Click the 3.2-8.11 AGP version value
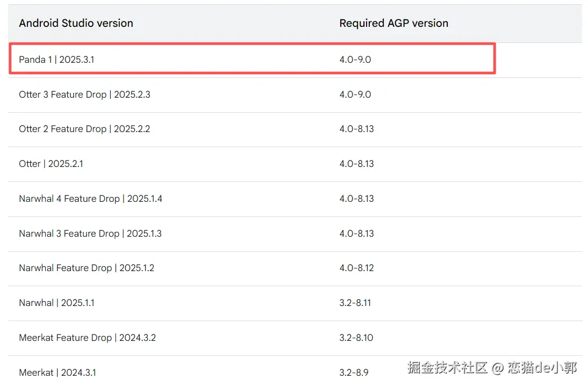This screenshot has height=386, width=588. pyautogui.click(x=355, y=303)
